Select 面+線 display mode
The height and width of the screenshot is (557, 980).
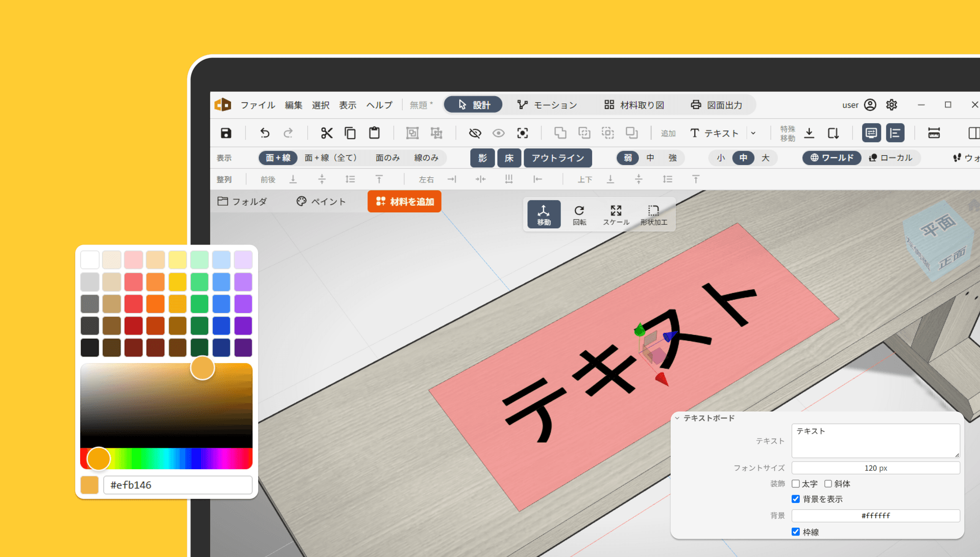(278, 158)
